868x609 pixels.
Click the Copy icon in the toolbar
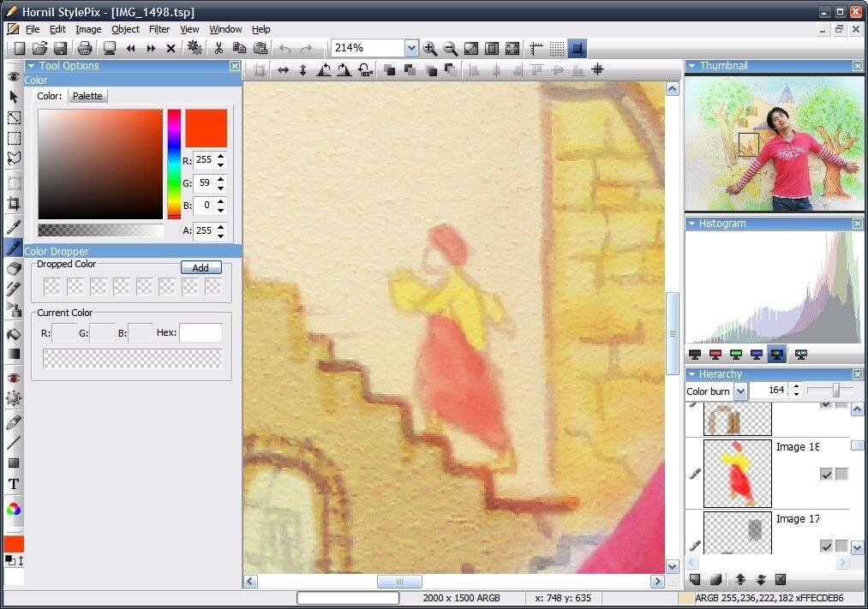pyautogui.click(x=239, y=49)
